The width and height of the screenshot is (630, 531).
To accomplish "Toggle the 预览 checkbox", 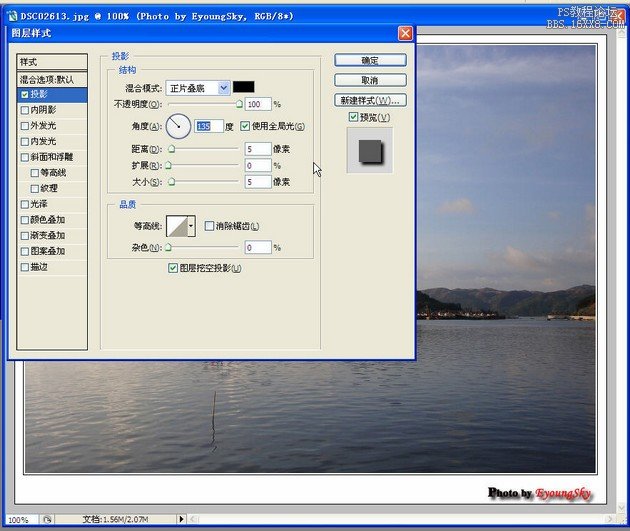I will click(x=353, y=117).
